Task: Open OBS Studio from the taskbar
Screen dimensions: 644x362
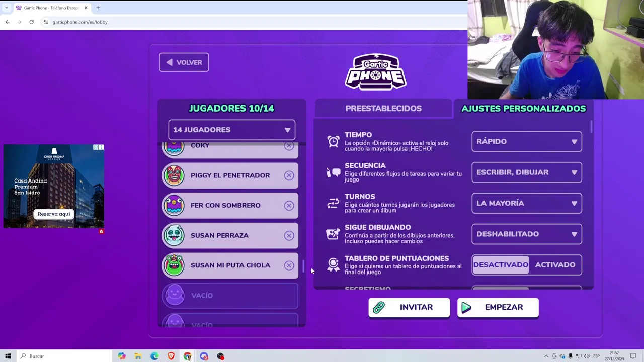Action: coord(220,356)
